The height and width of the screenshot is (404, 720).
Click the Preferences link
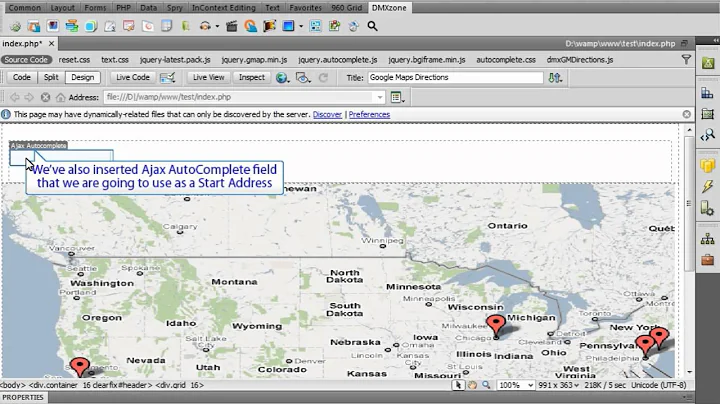tap(369, 114)
